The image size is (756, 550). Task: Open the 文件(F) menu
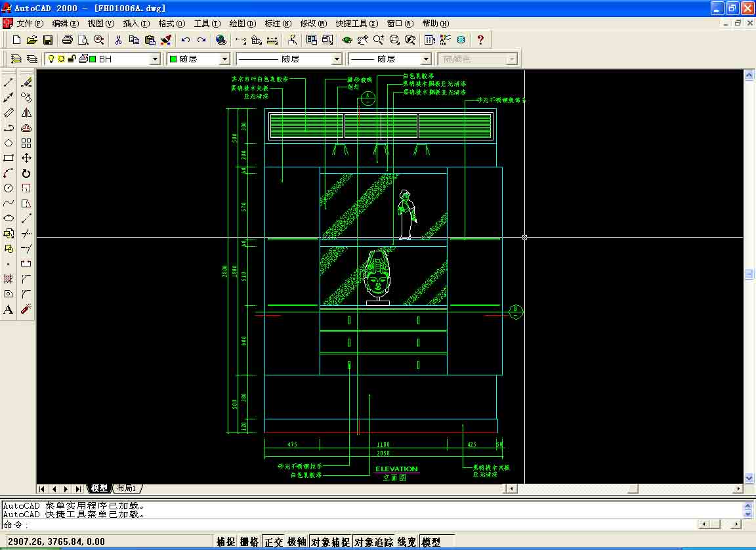[x=30, y=23]
